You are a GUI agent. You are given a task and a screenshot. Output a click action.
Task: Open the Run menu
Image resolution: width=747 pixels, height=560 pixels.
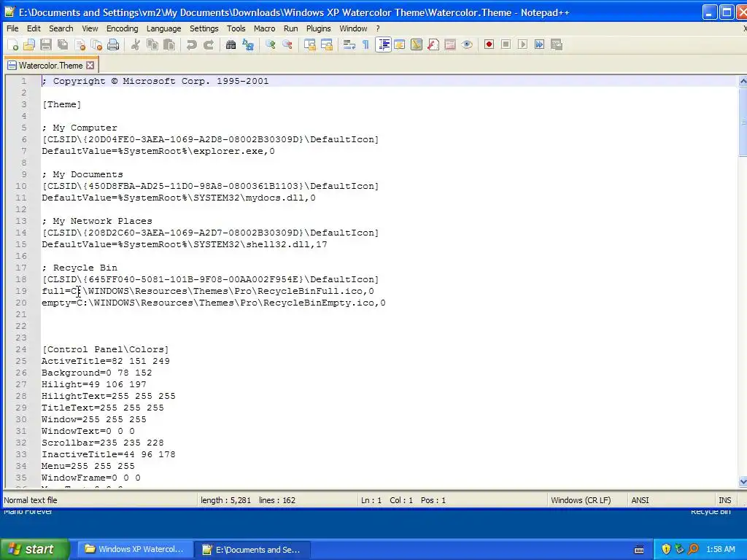[290, 28]
